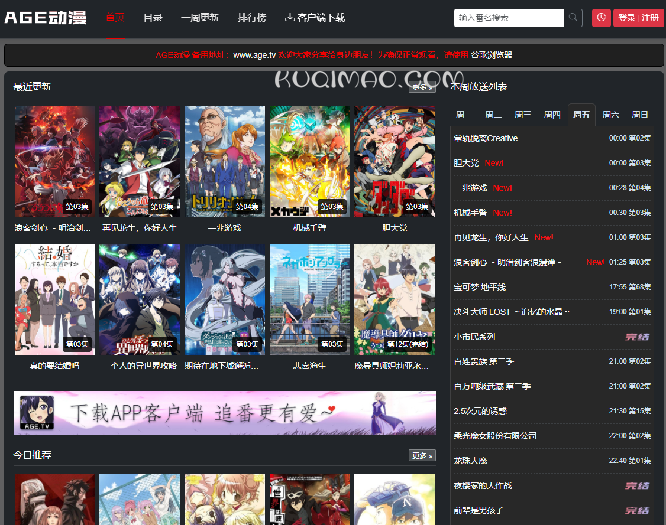Open 再见龙生，你好人生 poster thumbnail
Screen dimensions: 666x525
click(x=139, y=162)
